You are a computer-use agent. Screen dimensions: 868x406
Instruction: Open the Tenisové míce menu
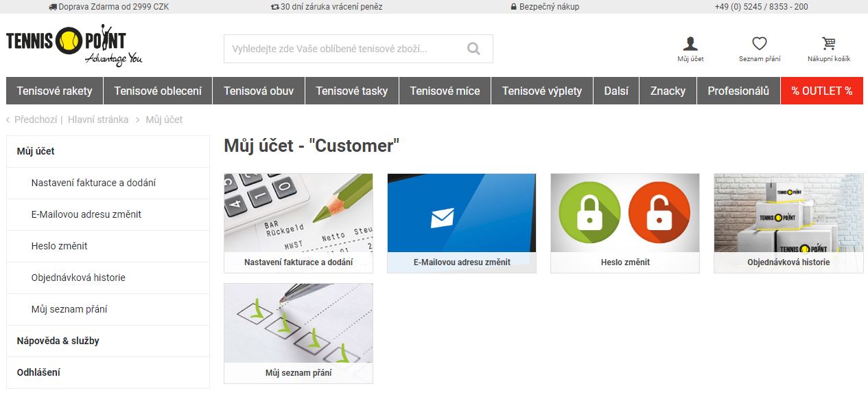click(x=445, y=91)
